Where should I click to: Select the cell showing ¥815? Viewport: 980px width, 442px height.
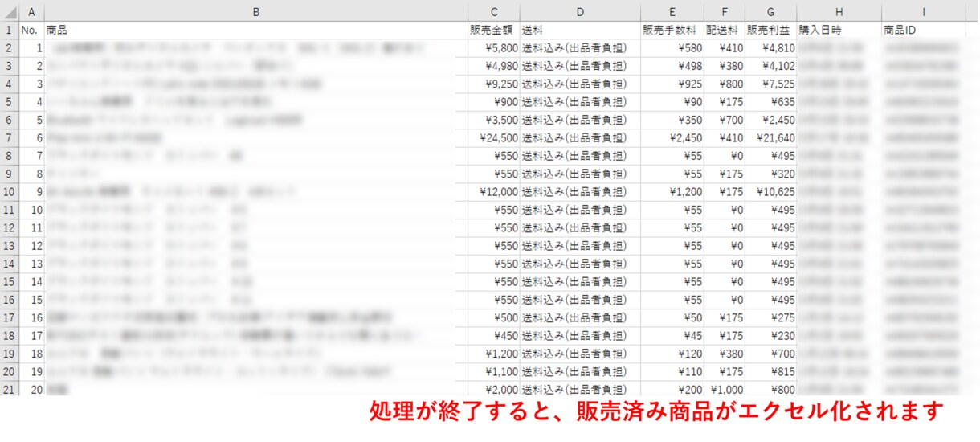click(771, 372)
